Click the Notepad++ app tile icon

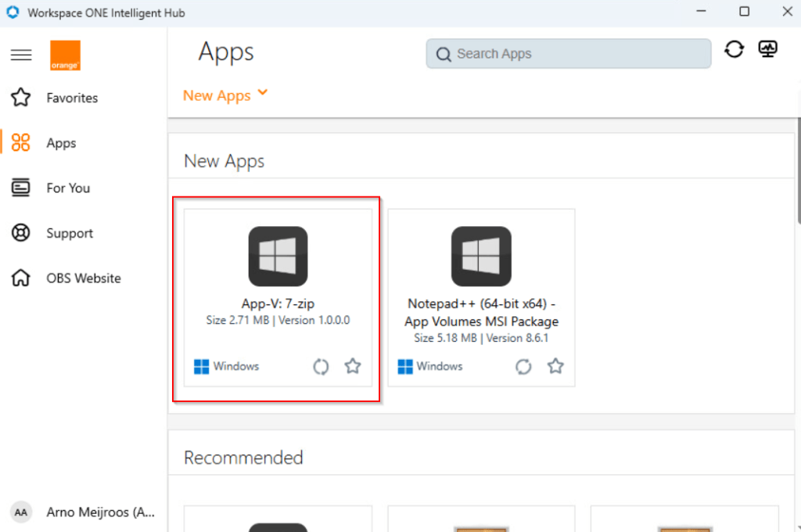pos(481,256)
